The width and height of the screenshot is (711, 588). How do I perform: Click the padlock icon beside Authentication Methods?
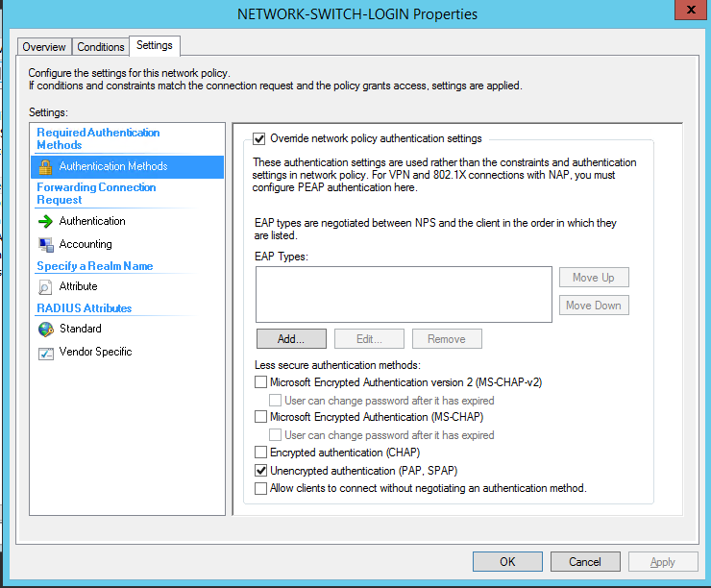[45, 167]
